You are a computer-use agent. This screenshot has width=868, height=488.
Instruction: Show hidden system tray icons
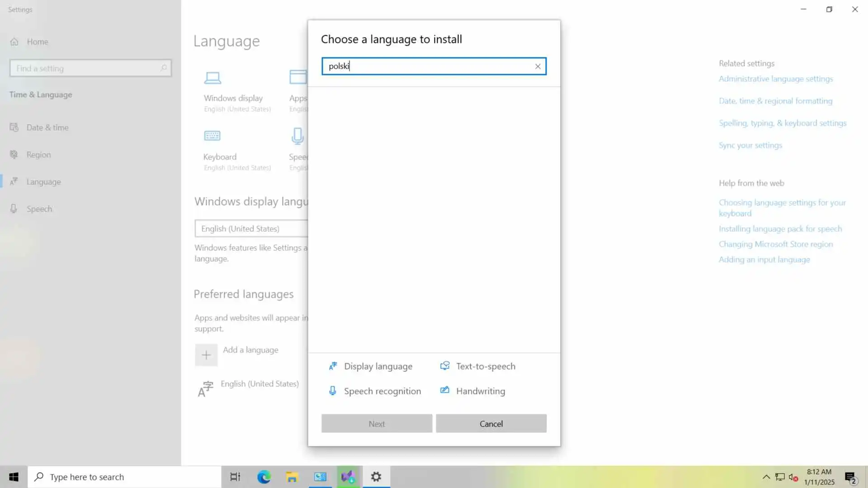766,477
